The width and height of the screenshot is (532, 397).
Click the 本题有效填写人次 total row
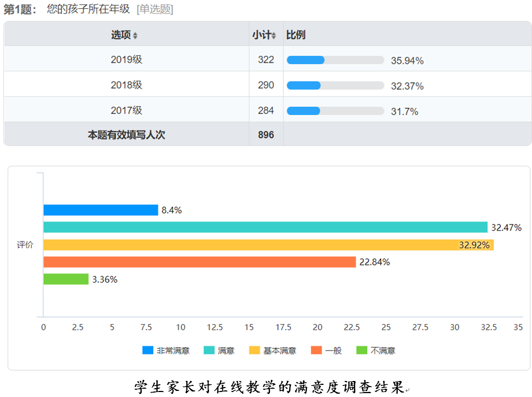pyautogui.click(x=127, y=134)
